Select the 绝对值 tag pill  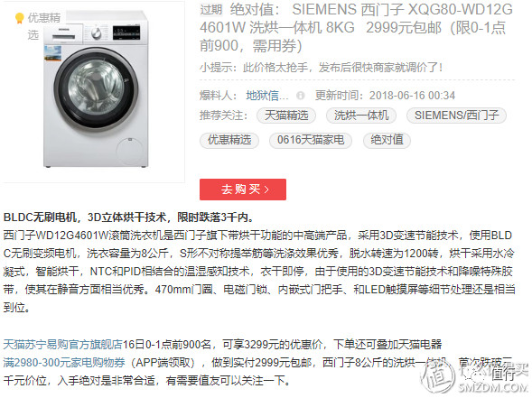tap(387, 140)
